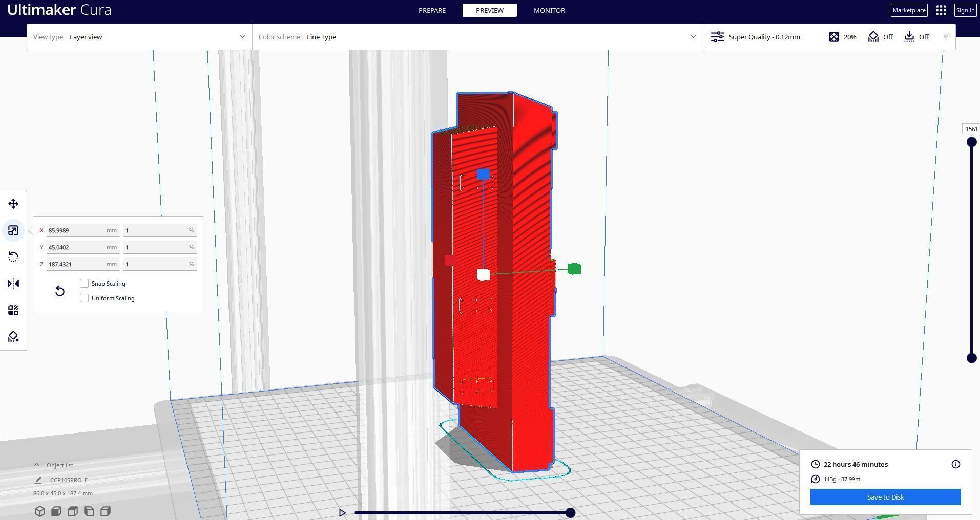Image resolution: width=980 pixels, height=520 pixels.
Task: Open the Ultimaker apps grid
Action: [x=941, y=10]
